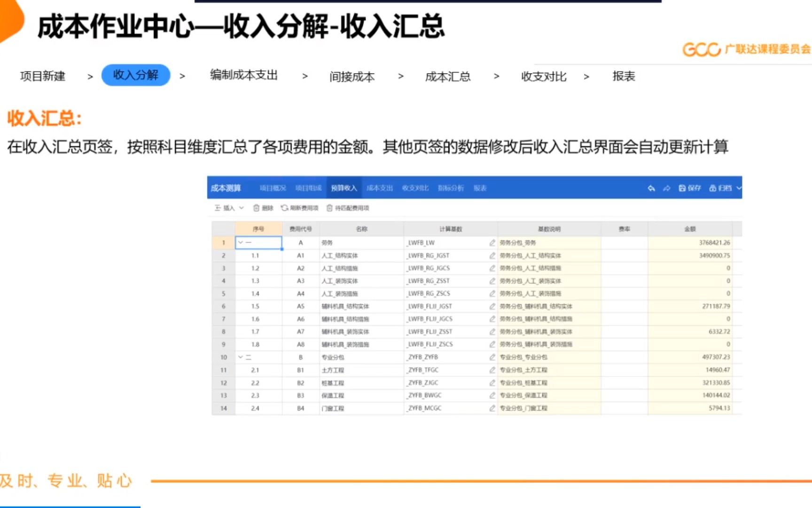812x508 pixels.
Task: Select amount cell 3768421.26
Action: pyautogui.click(x=690, y=243)
